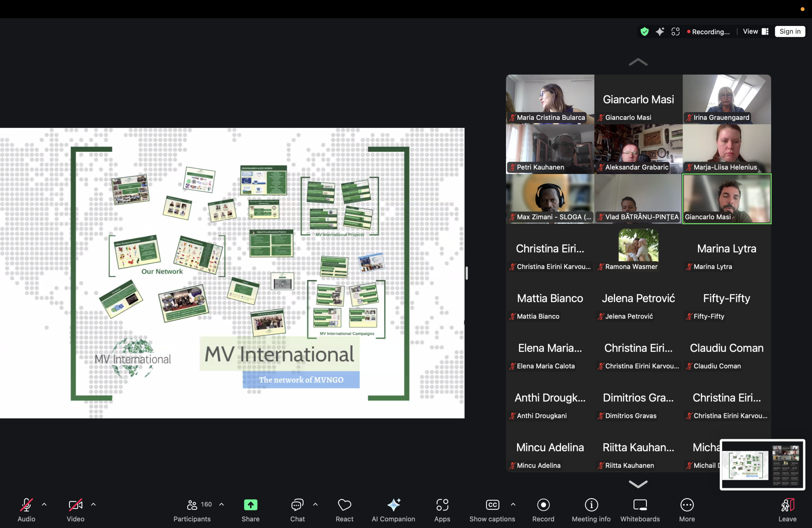The height and width of the screenshot is (528, 812).
Task: Click the shared screen divider handle
Action: tap(466, 273)
